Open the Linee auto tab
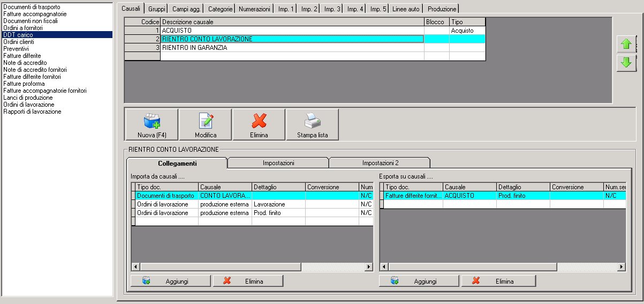Screen dimensions: 644x304 pos(406,9)
